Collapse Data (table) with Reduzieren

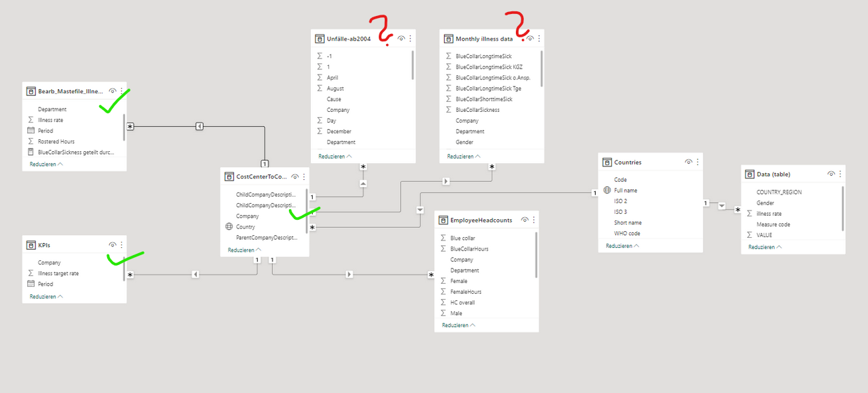pos(765,246)
